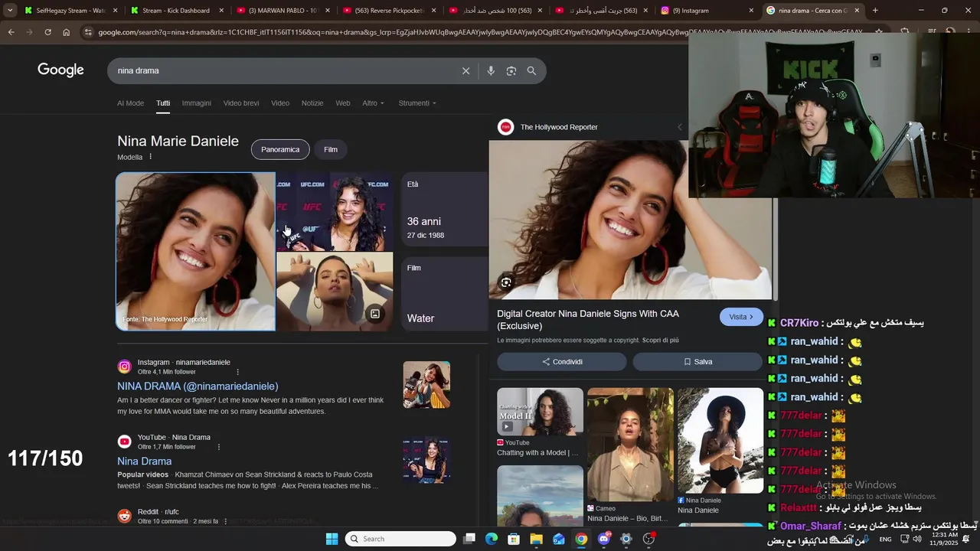The height and width of the screenshot is (551, 980).
Task: Open the Windows Start menu
Action: pyautogui.click(x=332, y=539)
